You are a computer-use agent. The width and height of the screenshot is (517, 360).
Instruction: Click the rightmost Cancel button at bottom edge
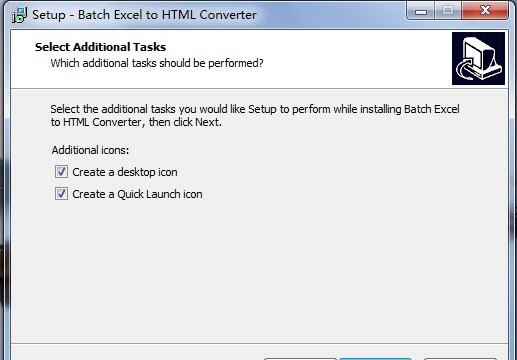pos(461,359)
